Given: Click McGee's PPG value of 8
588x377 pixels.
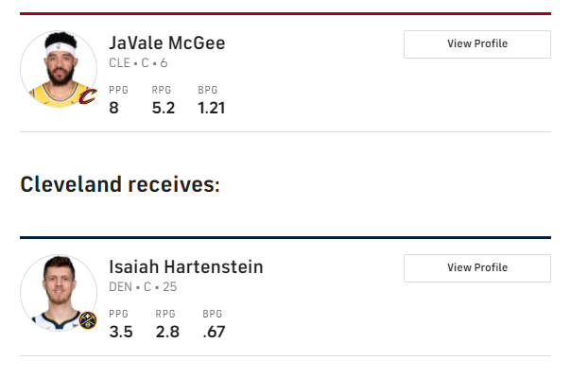Looking at the screenshot, I should pos(113,108).
